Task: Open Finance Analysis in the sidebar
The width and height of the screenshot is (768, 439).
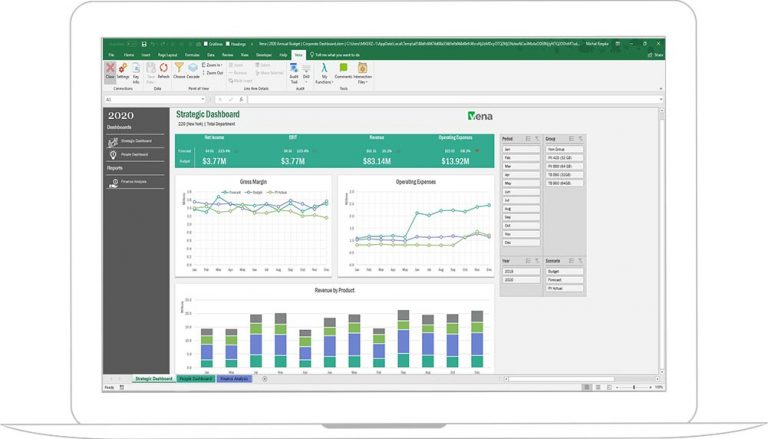Action: pos(133,181)
